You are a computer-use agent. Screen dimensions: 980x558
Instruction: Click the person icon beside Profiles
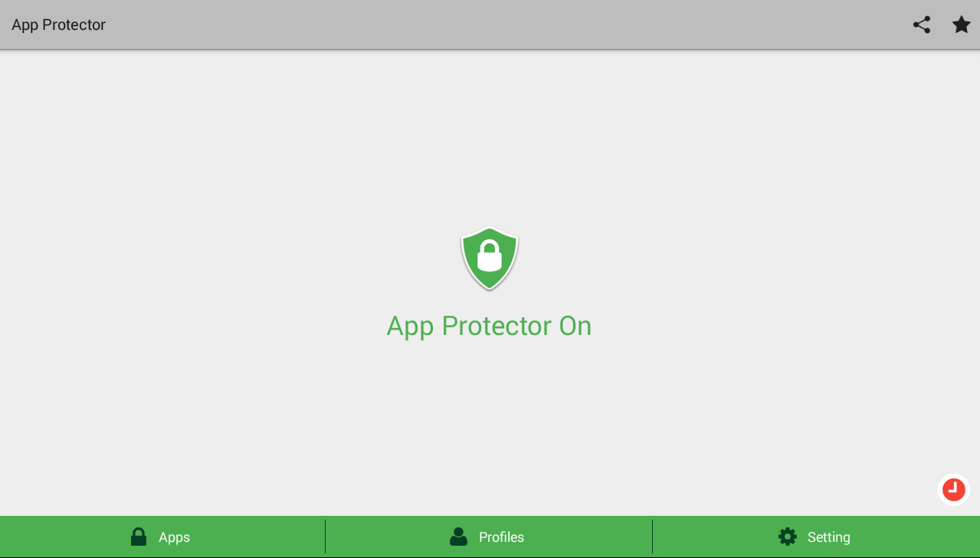click(x=458, y=537)
